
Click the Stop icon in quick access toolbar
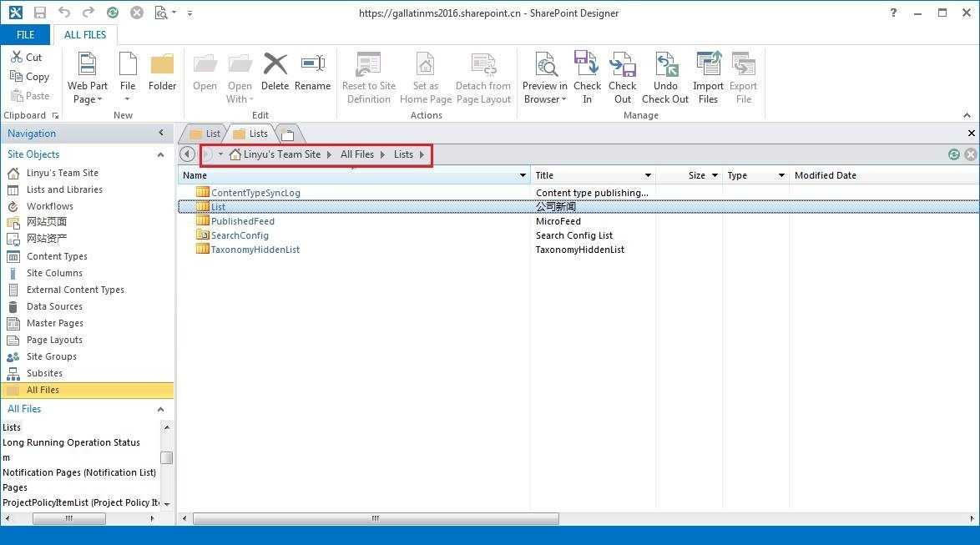137,13
